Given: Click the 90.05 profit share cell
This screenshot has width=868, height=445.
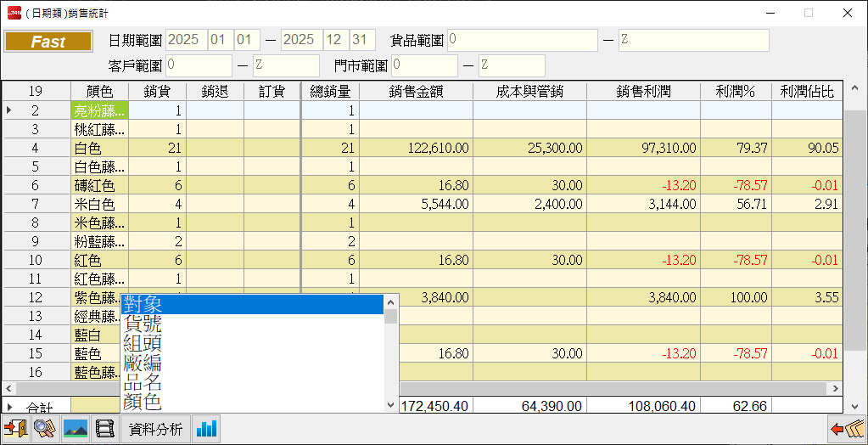Looking at the screenshot, I should coord(807,148).
